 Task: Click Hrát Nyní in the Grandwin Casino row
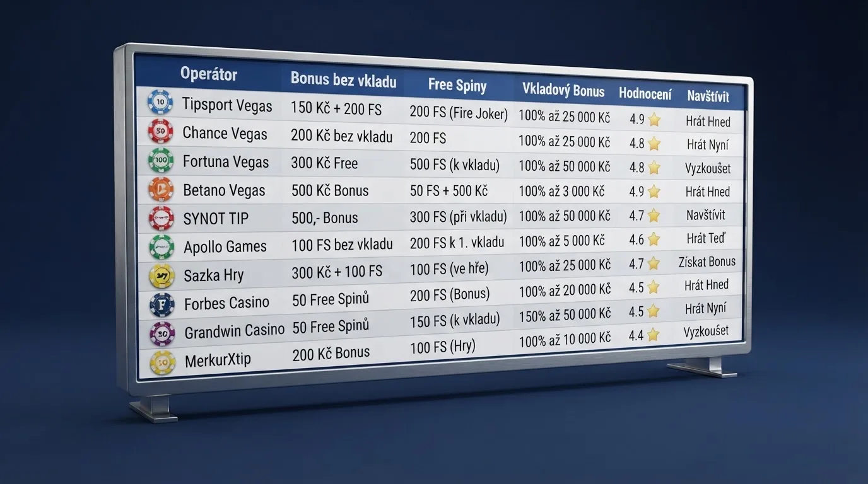click(707, 308)
